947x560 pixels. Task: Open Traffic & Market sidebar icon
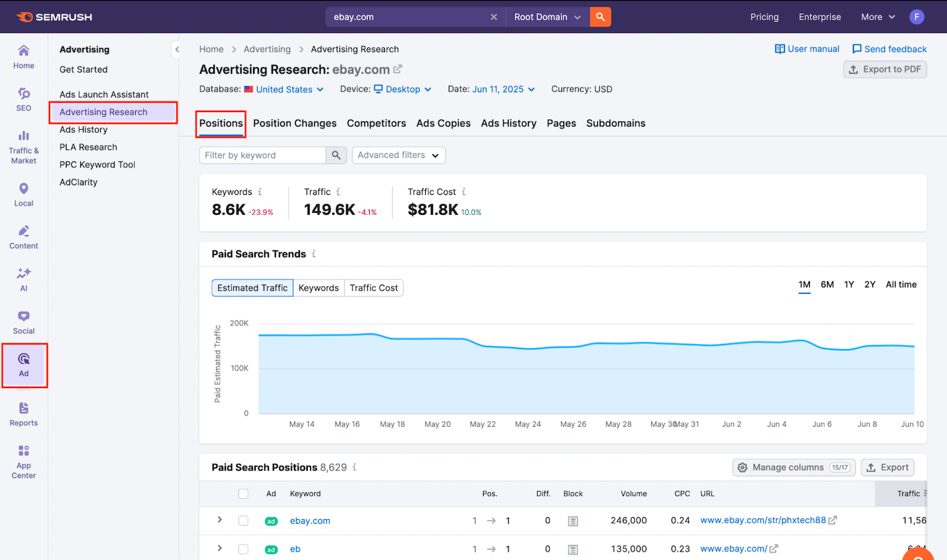pyautogui.click(x=24, y=146)
